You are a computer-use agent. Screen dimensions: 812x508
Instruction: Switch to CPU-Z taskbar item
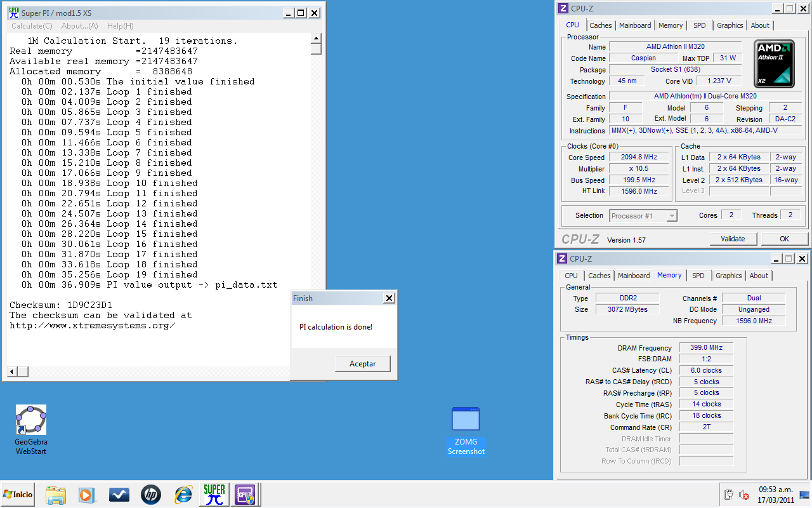[245, 494]
